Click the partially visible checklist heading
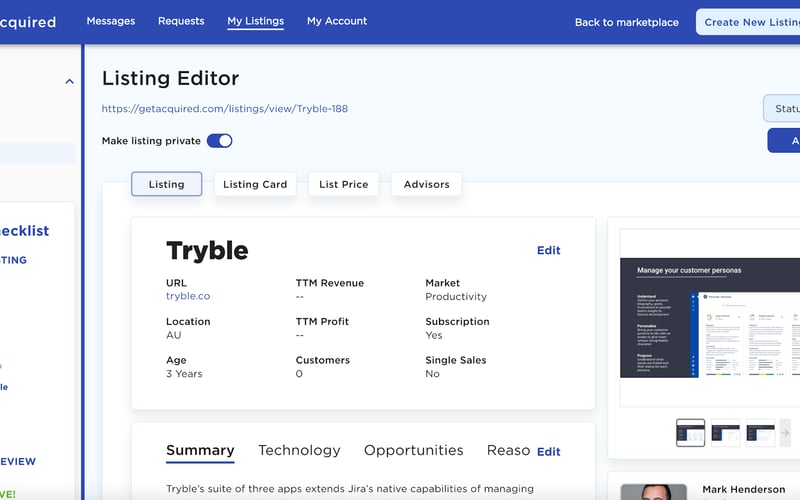800x500 pixels. coord(24,231)
